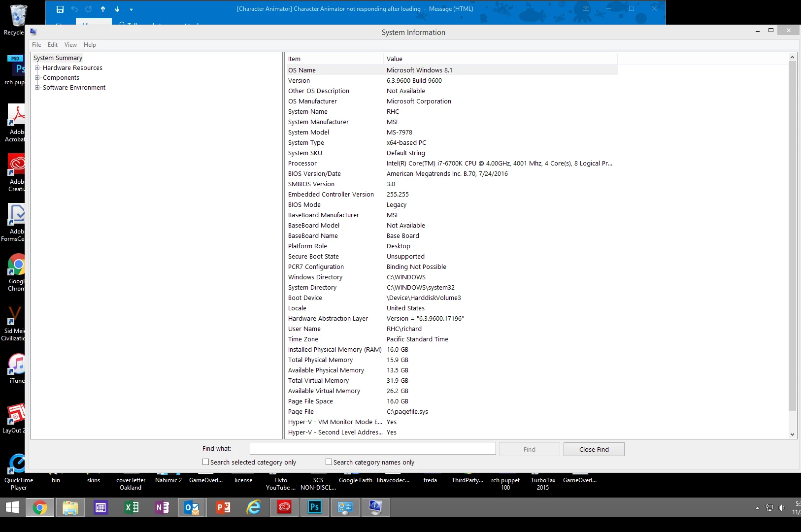Click the network icon in system tray
The image size is (801, 532).
pyautogui.click(x=769, y=508)
